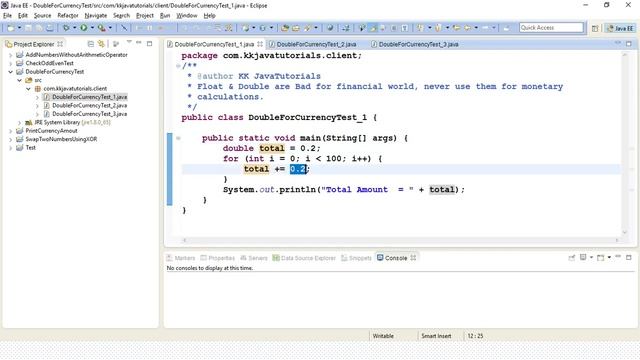This screenshot has height=360, width=640.
Task: Expand the CheckOddEvenTest project
Action: [x=11, y=63]
